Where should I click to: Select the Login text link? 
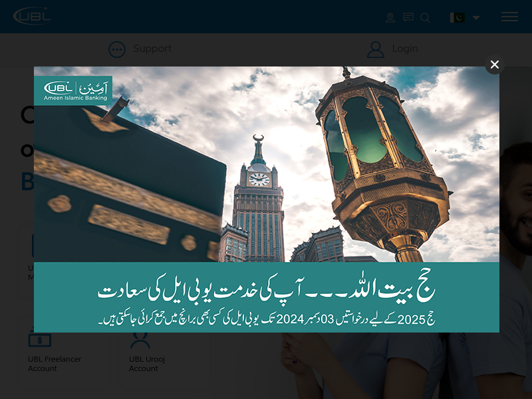click(405, 49)
